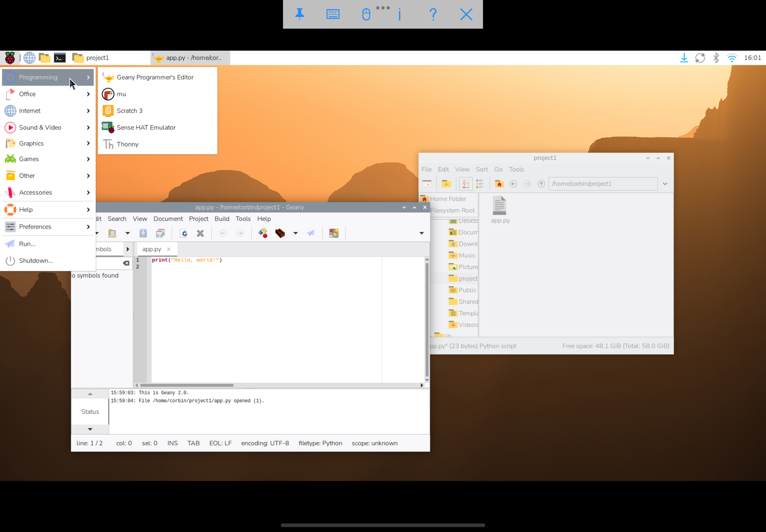Expand the Preferences submenu
The width and height of the screenshot is (766, 532).
click(47, 227)
